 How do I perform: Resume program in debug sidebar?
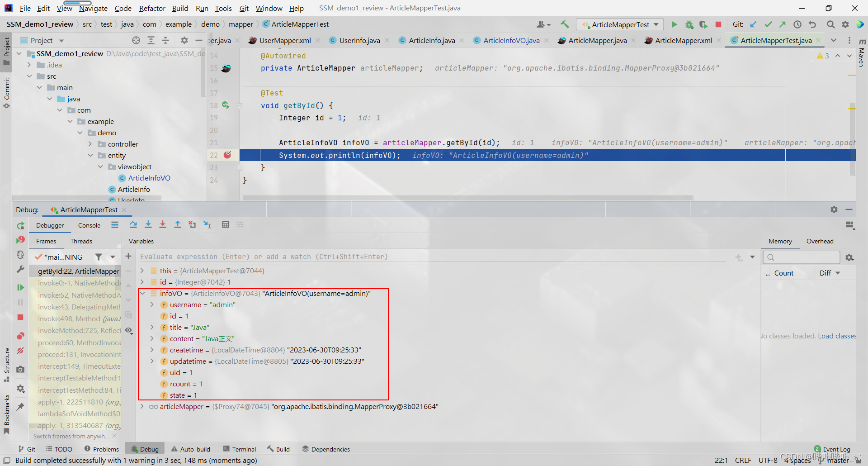coord(20,287)
